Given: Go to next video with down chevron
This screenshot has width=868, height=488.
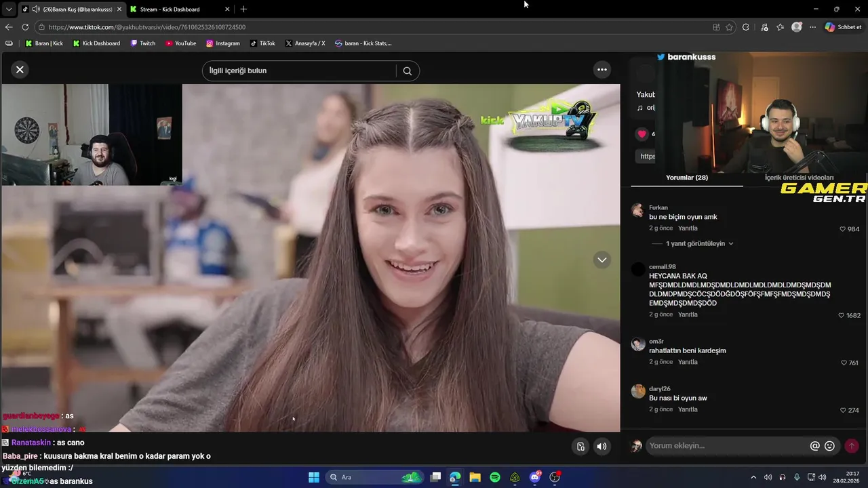Looking at the screenshot, I should pyautogui.click(x=601, y=260).
